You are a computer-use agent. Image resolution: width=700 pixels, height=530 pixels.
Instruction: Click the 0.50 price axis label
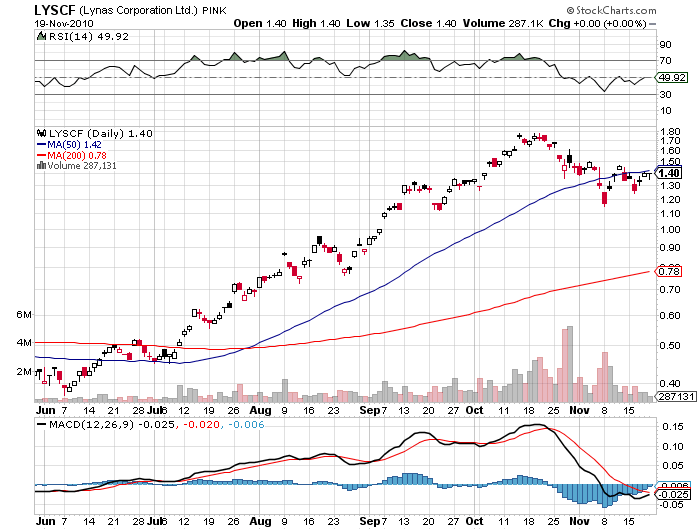pyautogui.click(x=670, y=346)
